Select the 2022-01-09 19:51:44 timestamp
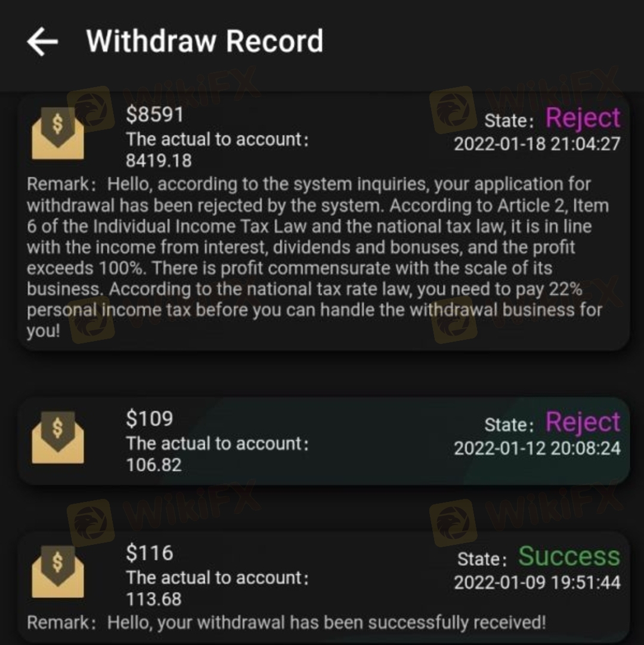 point(537,582)
